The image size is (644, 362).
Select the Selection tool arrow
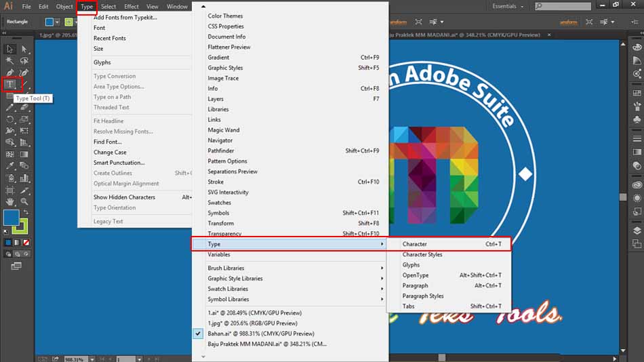pos(10,49)
